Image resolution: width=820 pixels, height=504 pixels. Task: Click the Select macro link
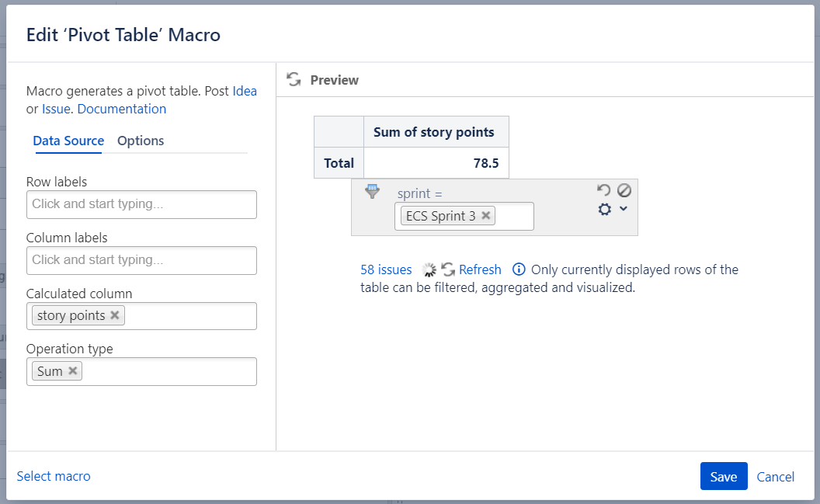pos(54,476)
